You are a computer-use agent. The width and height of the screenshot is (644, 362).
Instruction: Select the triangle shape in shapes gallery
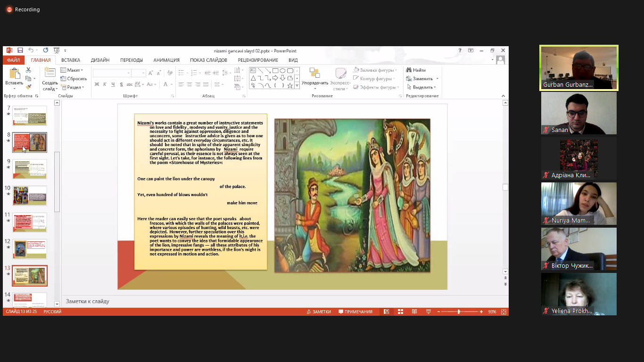253,78
